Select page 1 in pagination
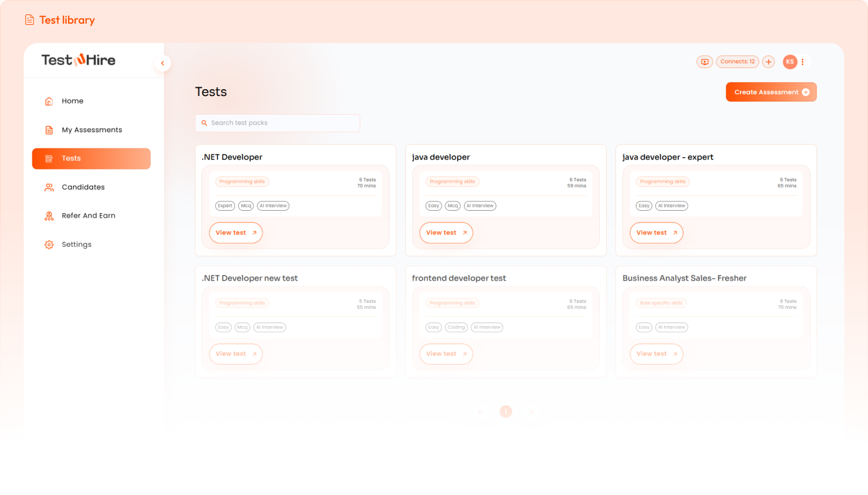 (506, 411)
